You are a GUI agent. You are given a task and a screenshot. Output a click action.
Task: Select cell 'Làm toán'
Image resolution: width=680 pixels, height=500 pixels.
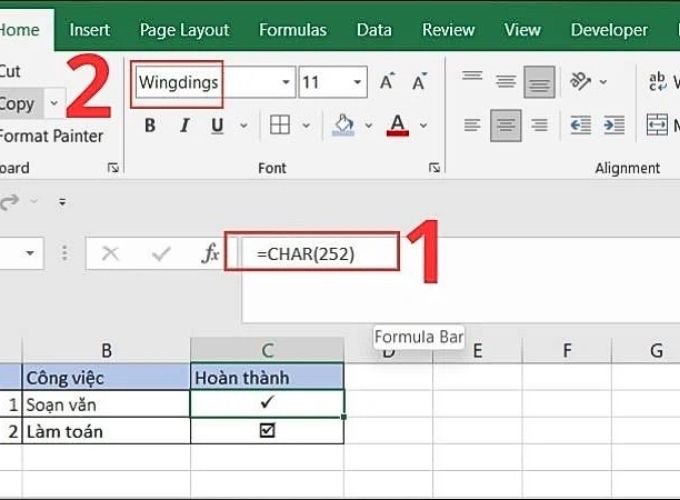tap(106, 431)
